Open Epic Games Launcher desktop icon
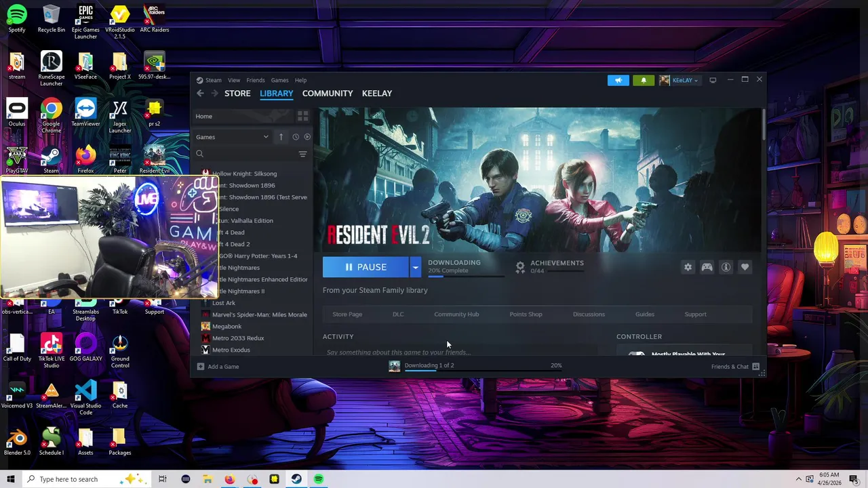868x488 pixels. (x=85, y=22)
